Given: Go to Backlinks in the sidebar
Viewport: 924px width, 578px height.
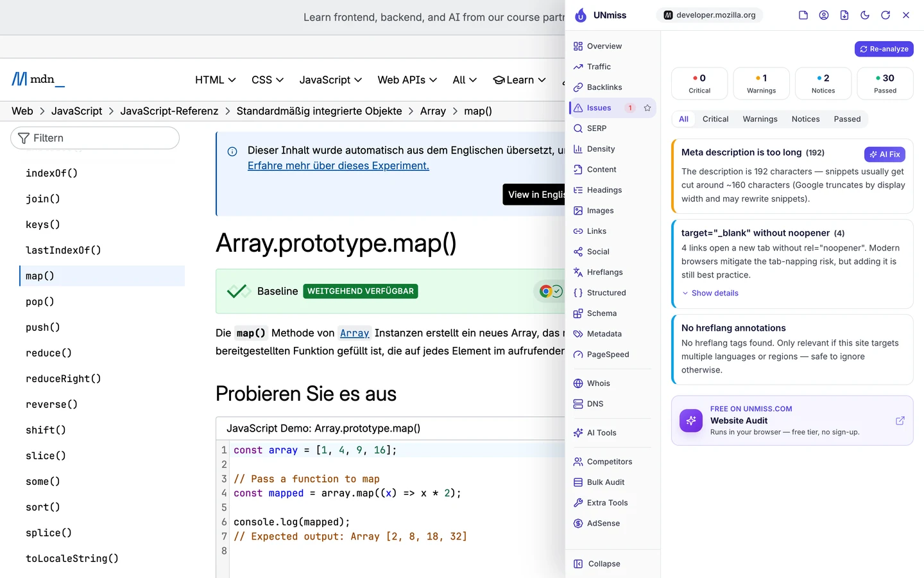Looking at the screenshot, I should pos(613,87).
